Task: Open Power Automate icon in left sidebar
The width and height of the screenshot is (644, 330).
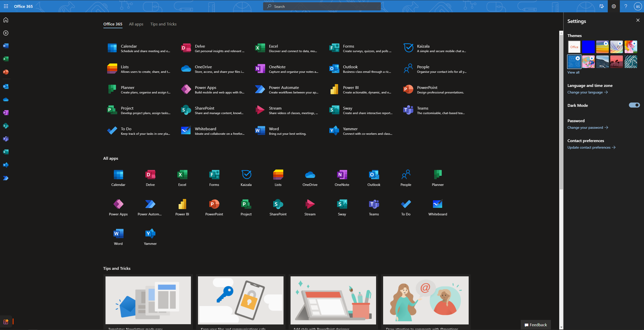Action: click(x=6, y=178)
